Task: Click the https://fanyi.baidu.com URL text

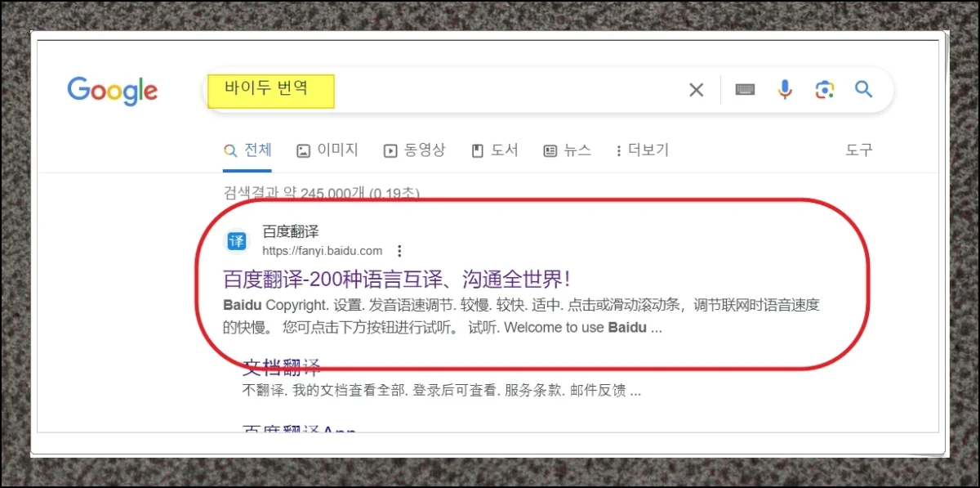Action: click(x=322, y=251)
